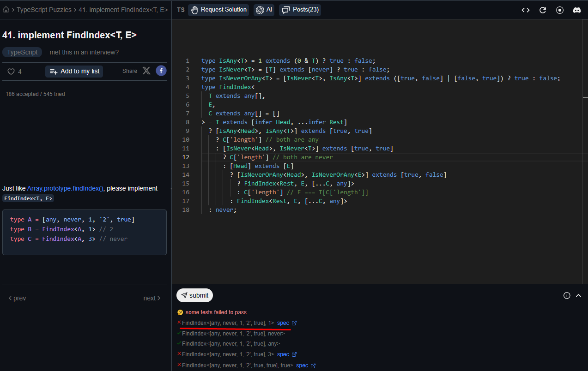Go to prev problem
Screen dimensions: 588x371
click(18, 298)
